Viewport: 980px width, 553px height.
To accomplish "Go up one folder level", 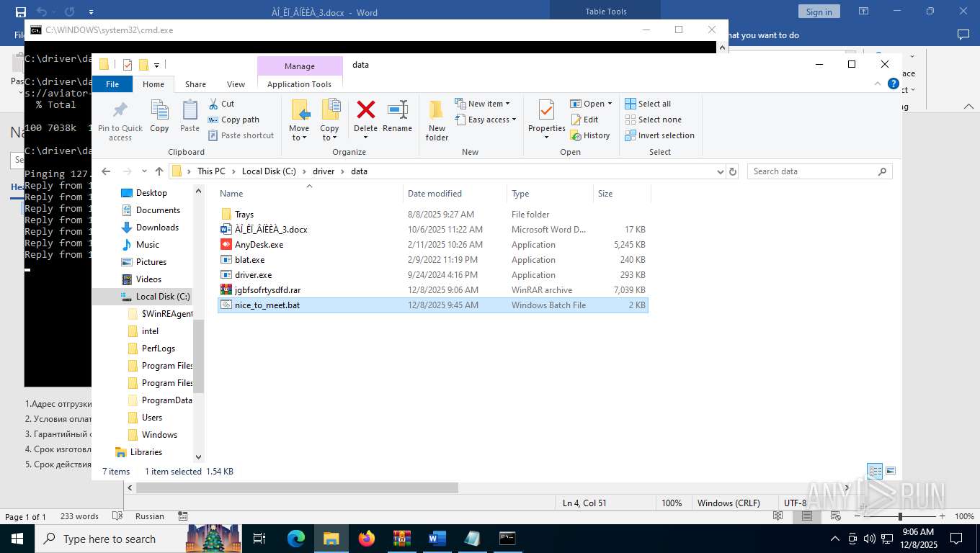I will point(159,171).
